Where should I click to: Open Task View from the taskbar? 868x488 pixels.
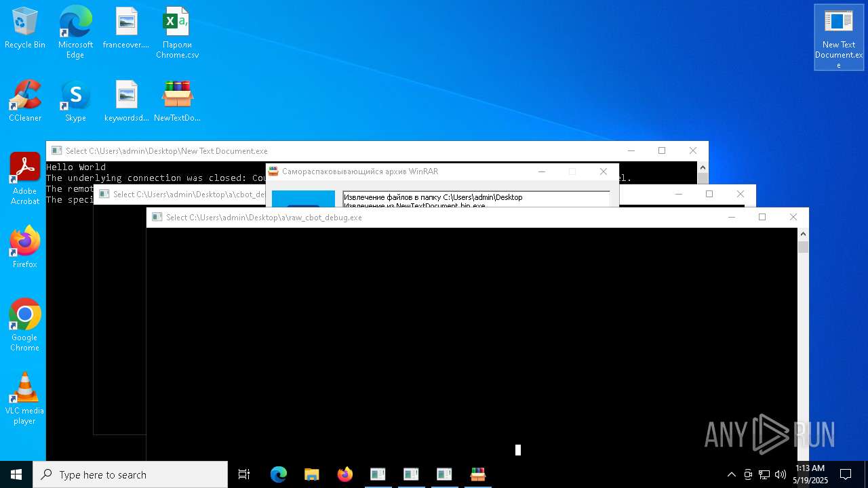pos(244,474)
